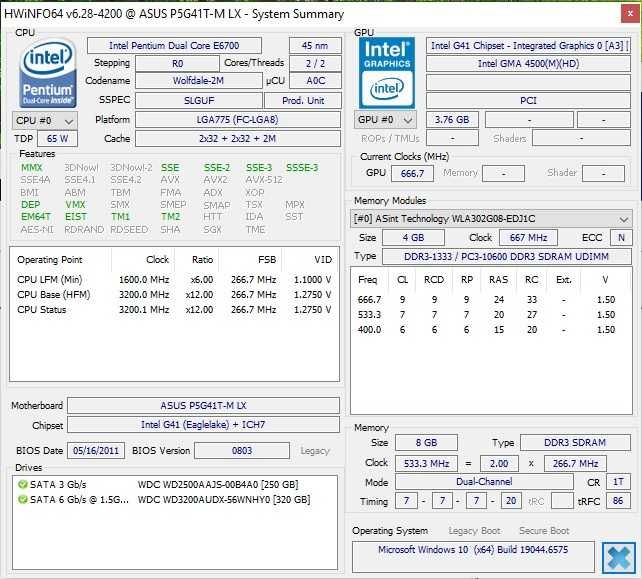Click the 45 nm process field
642x579 pixels.
tap(315, 45)
